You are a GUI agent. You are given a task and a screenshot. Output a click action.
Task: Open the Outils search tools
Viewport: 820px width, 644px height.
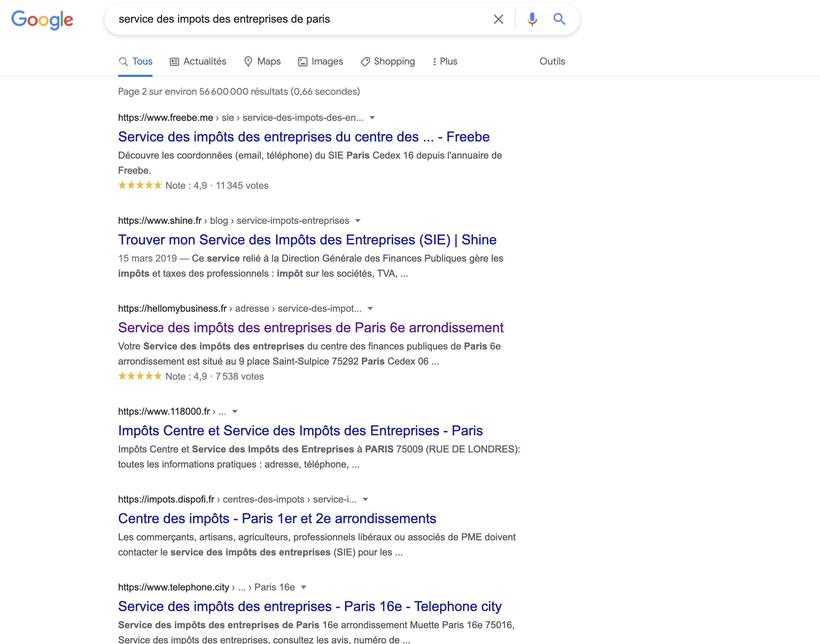(552, 61)
